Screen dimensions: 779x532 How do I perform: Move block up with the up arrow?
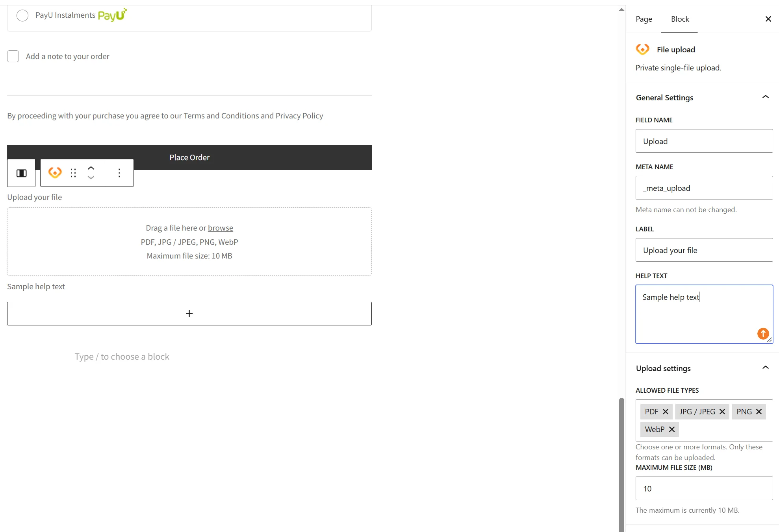(91, 168)
